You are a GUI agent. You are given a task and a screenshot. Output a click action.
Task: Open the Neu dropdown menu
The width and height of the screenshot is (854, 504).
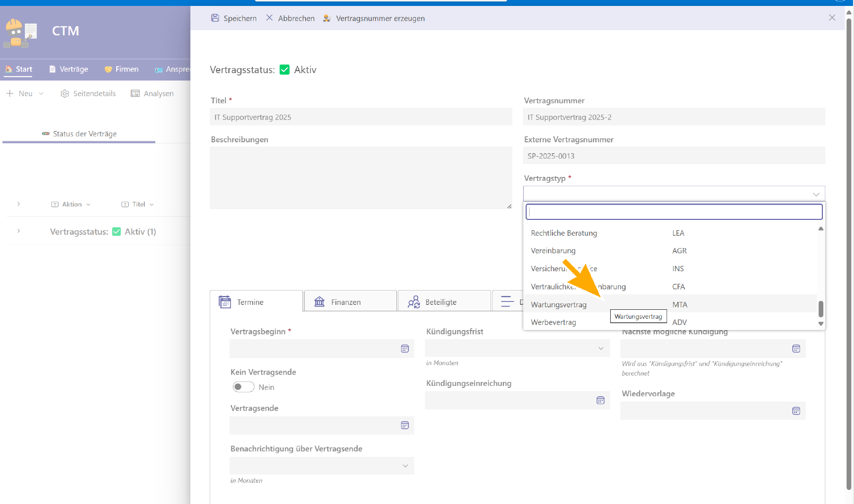[41, 94]
